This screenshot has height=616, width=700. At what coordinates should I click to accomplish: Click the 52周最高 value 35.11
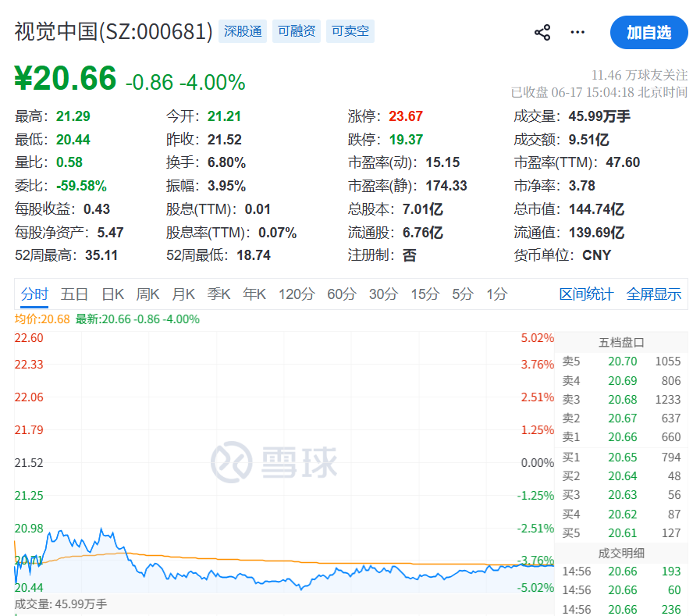101,255
